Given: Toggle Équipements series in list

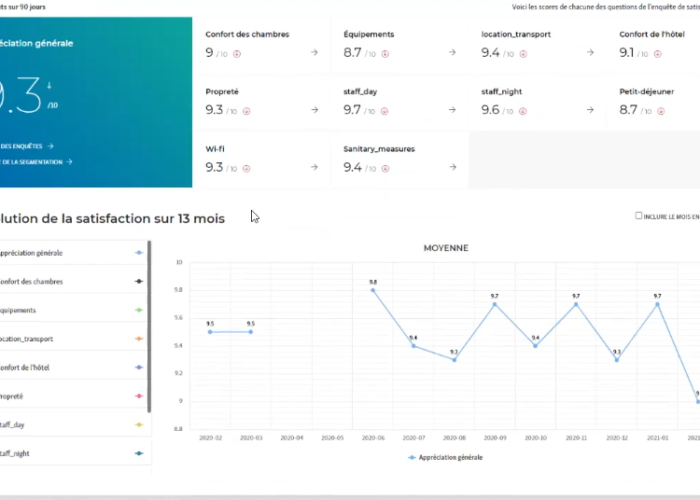Looking at the screenshot, I should pos(74,310).
